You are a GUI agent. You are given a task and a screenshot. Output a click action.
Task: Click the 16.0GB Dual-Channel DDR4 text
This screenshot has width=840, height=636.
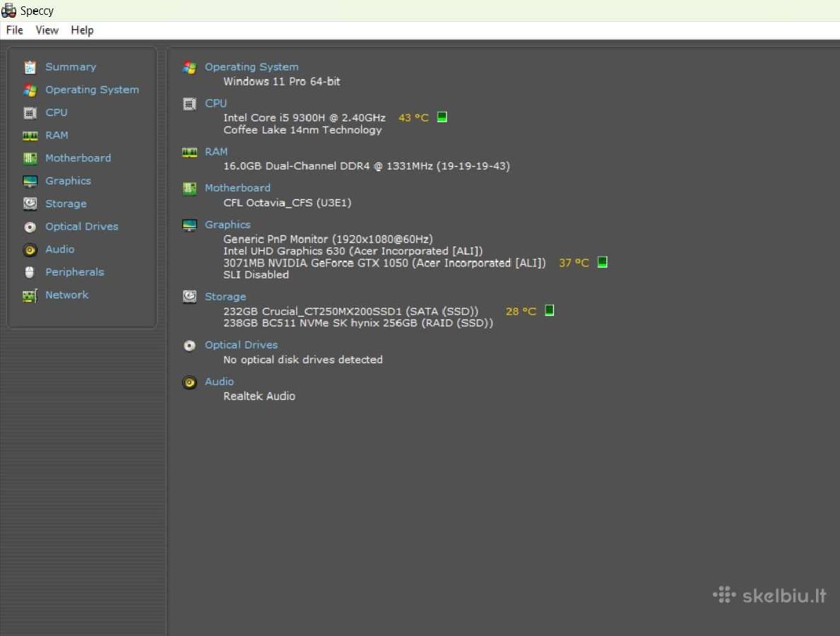pos(367,166)
